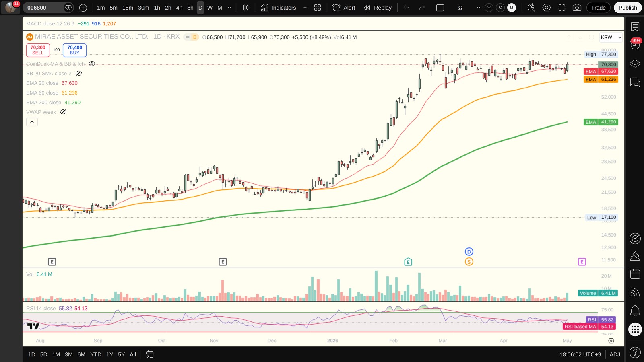
Task: Open the target screener icon in sidebar
Action: [x=635, y=238]
